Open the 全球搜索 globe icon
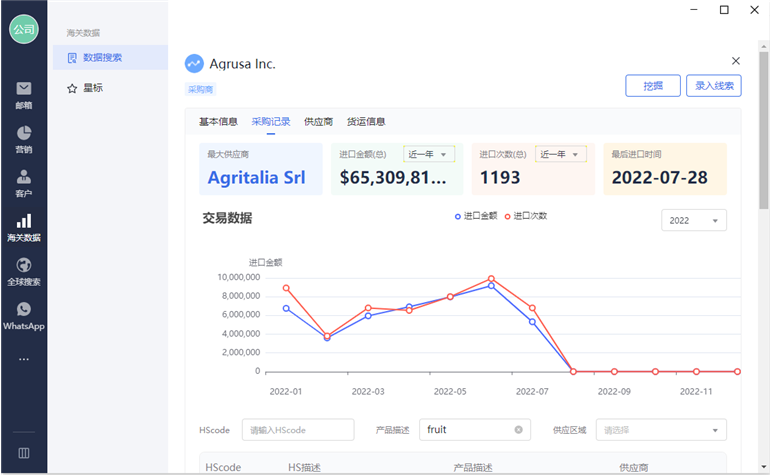 point(24,265)
